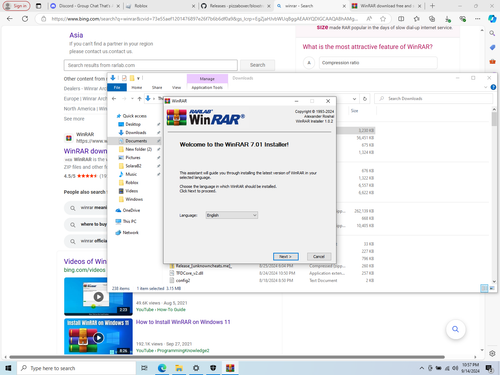Click 'Search results from rarlab.com' field
This screenshot has width=500, height=375.
151,65
